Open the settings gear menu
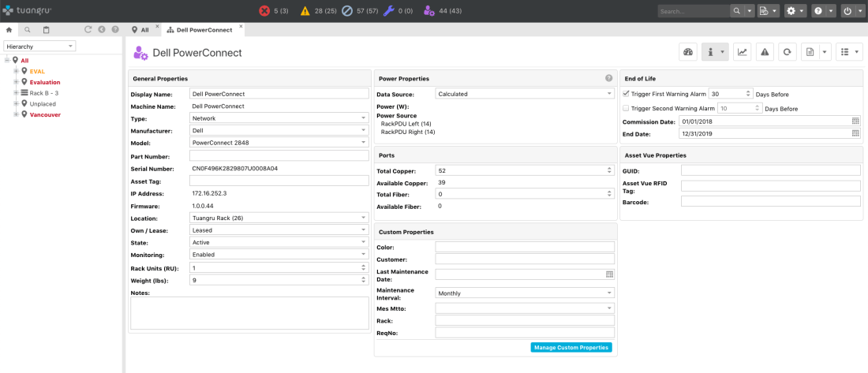 pos(795,11)
